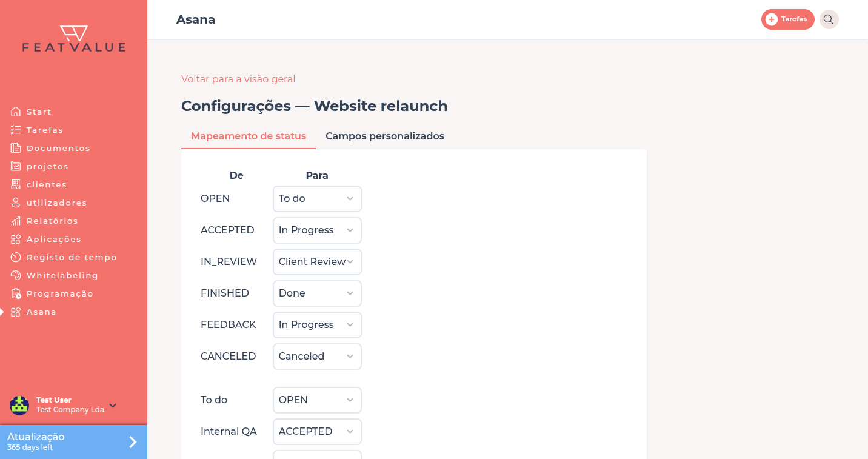Expand CANCELED dropdown showing Canceled
This screenshot has width=868, height=459.
[317, 357]
